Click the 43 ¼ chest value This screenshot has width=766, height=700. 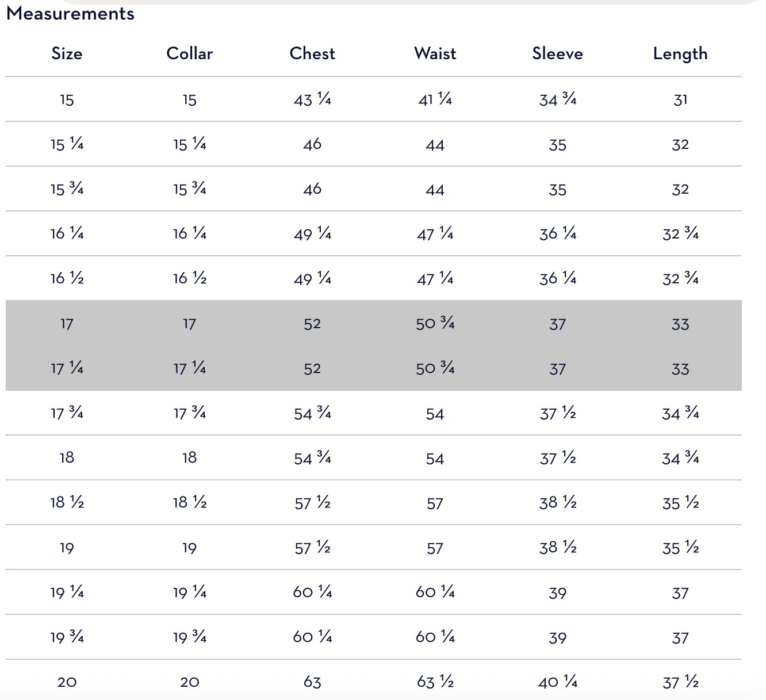(312, 100)
